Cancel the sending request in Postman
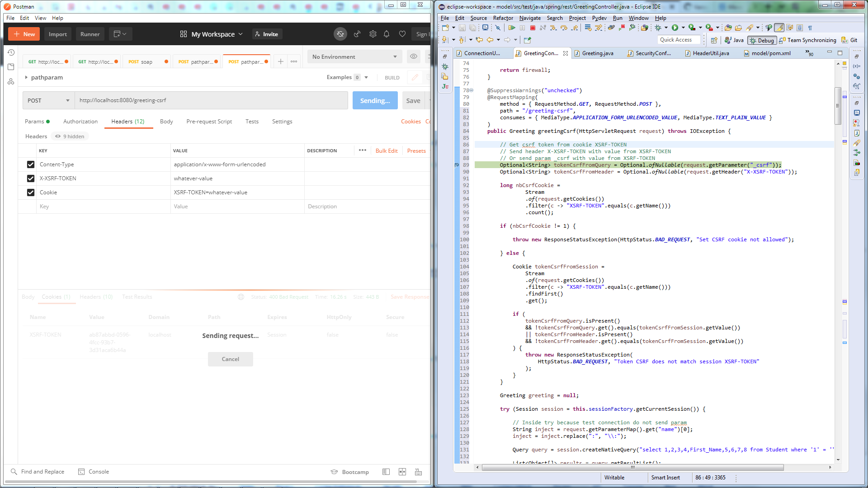 click(230, 359)
